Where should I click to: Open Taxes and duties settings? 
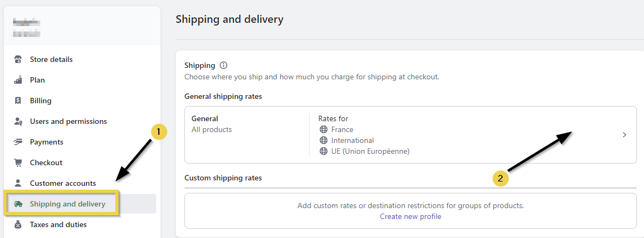click(x=58, y=224)
